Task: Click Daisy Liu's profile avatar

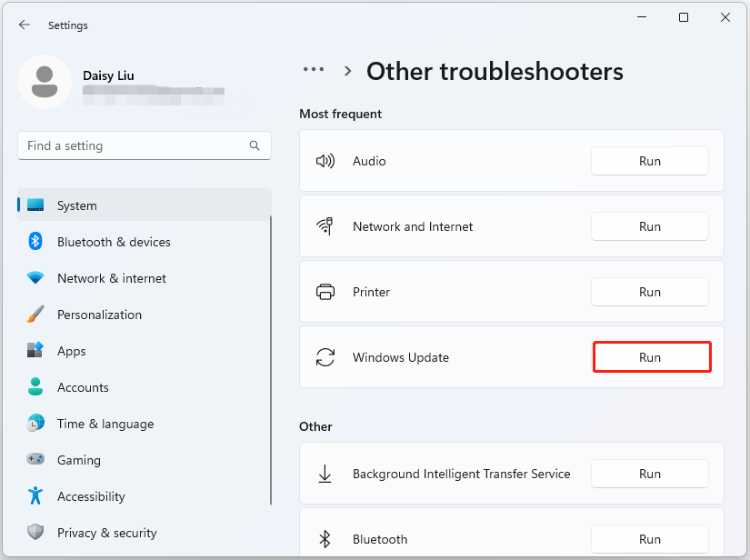Action: point(45,81)
